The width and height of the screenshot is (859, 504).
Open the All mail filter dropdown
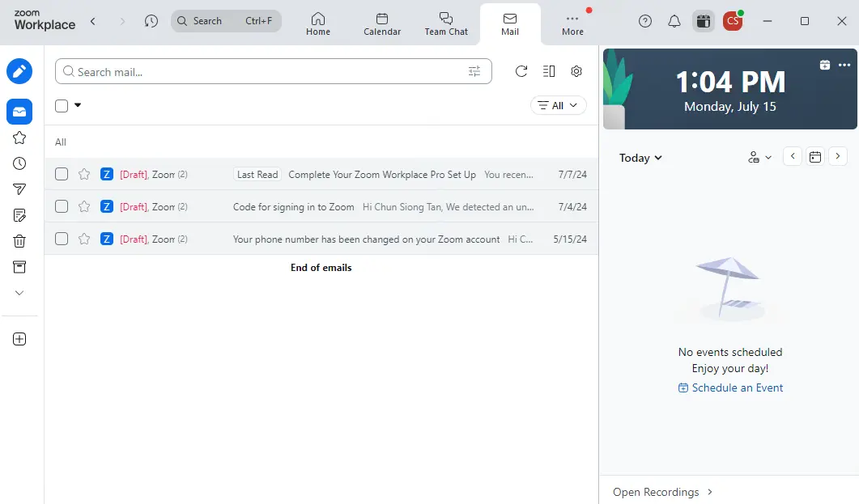(558, 105)
